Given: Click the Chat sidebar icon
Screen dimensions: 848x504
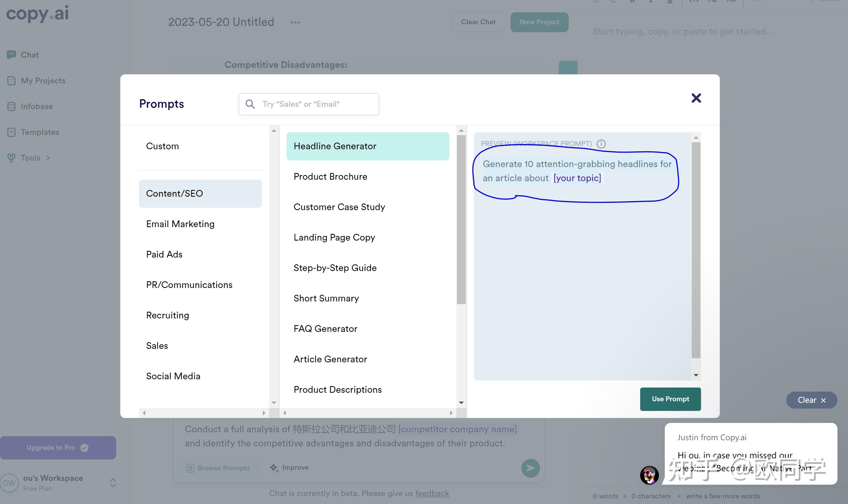Looking at the screenshot, I should 11,55.
